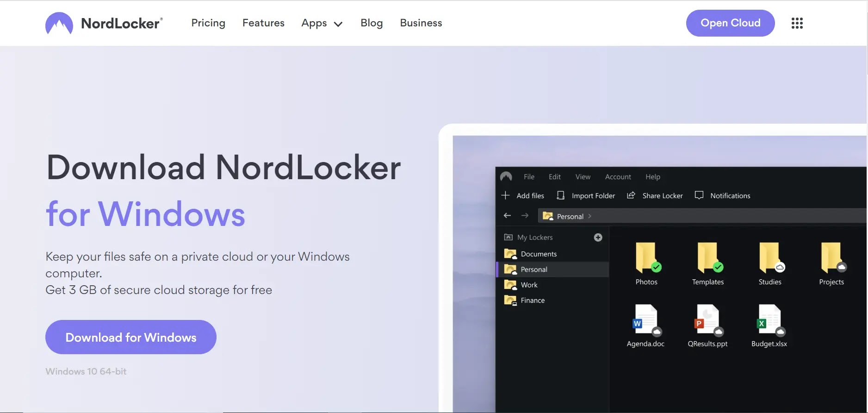Expand the Apps dropdown chevron
The image size is (868, 413).
click(338, 24)
